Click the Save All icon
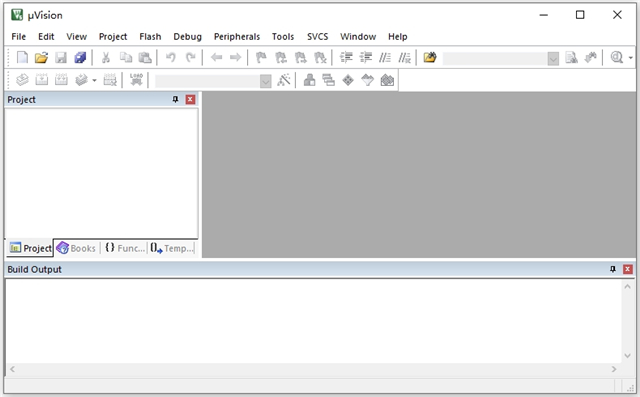Screen dimensions: 640x397 [x=80, y=58]
